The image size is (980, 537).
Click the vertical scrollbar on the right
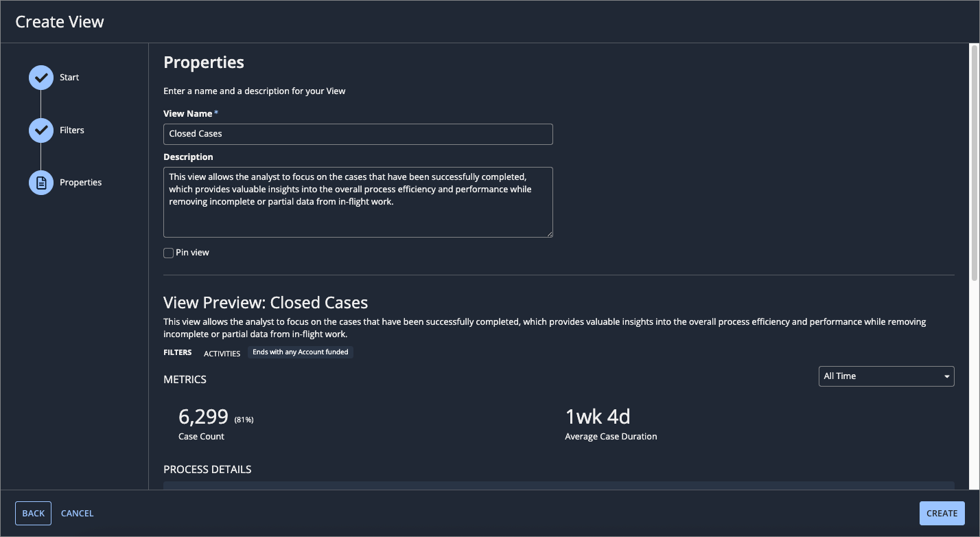[974, 162]
